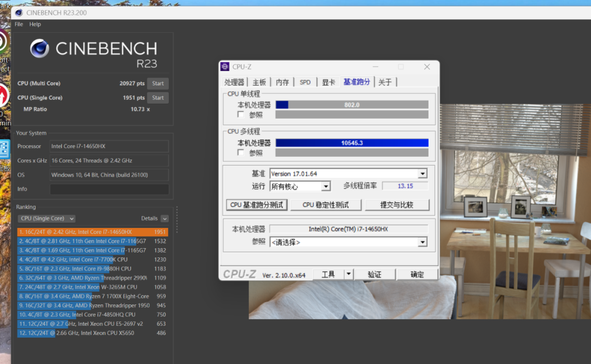Enable the single-thread 参照 checkbox

click(241, 114)
